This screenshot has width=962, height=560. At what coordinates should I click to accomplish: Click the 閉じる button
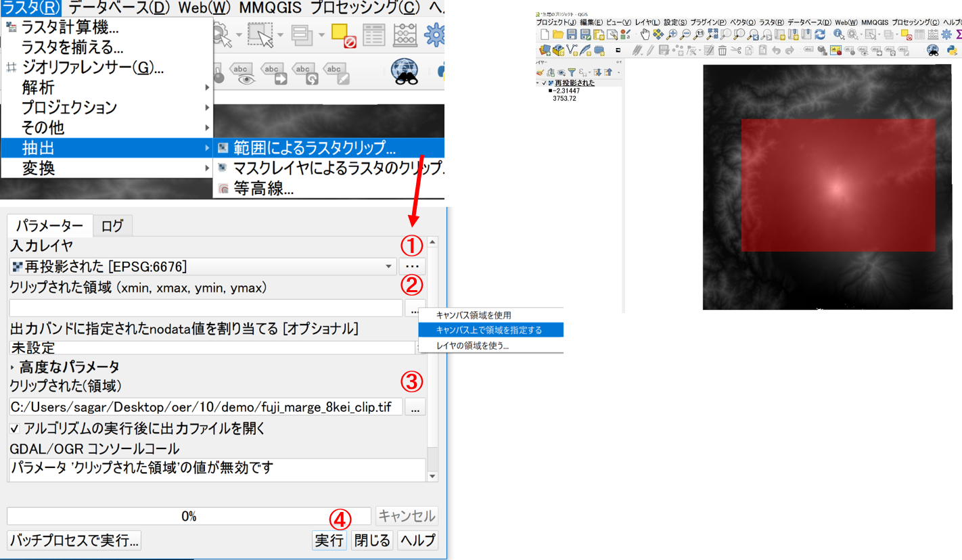pos(372,540)
